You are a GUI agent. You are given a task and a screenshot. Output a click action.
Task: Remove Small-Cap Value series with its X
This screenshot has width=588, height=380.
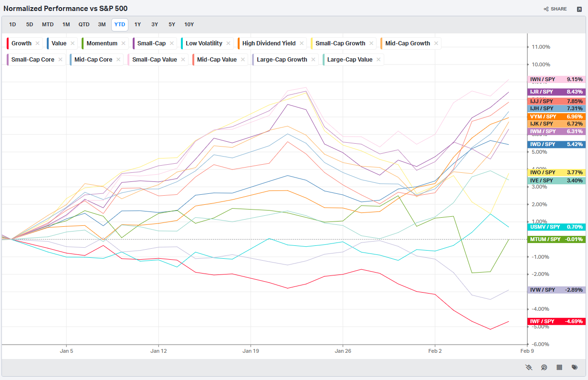tap(183, 60)
